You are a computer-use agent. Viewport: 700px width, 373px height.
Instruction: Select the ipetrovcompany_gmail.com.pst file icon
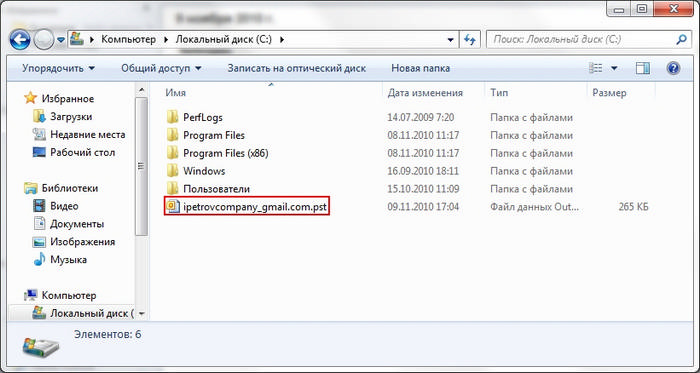click(172, 207)
